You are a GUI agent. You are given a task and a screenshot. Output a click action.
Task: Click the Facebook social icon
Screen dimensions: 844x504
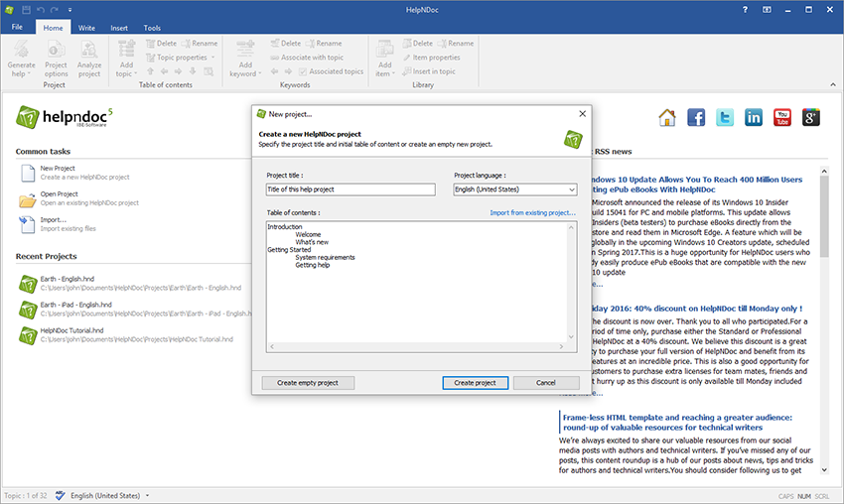[696, 118]
